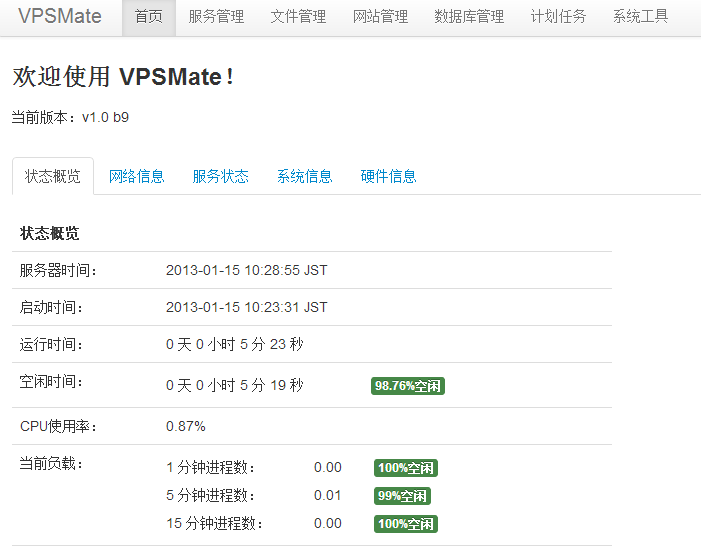Open 计划任务 in the navigation bar
The width and height of the screenshot is (701, 555).
[558, 17]
